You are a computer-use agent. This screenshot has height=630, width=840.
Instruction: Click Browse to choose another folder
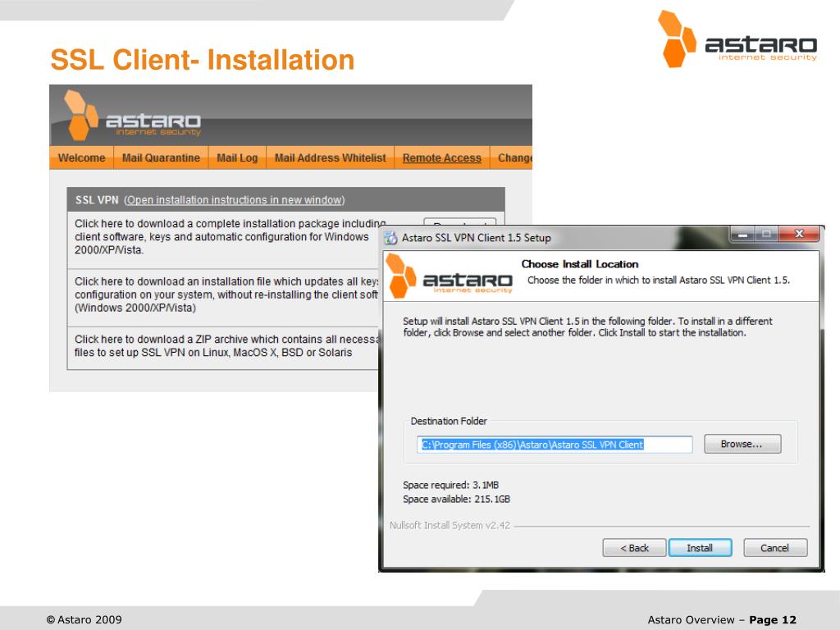pos(742,444)
